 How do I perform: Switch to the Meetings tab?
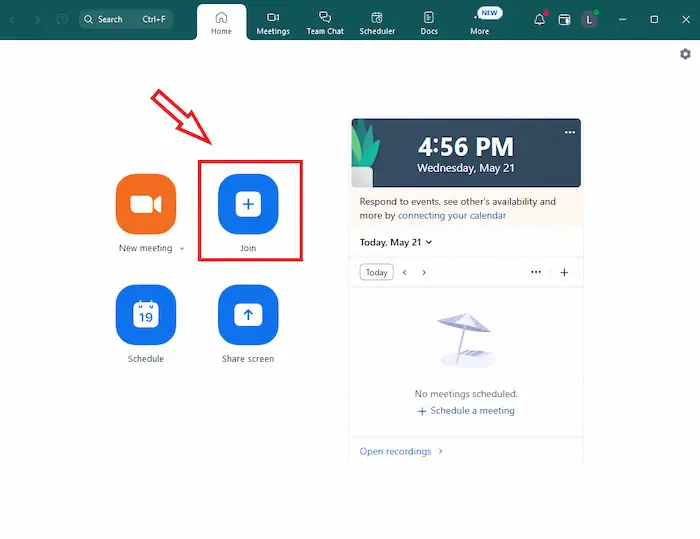(273, 20)
